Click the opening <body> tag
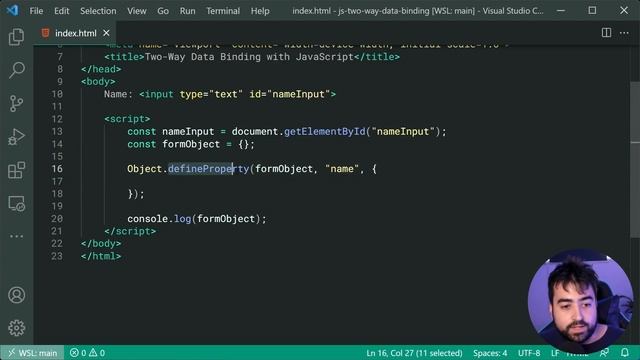This screenshot has width=640, height=360. (x=98, y=82)
